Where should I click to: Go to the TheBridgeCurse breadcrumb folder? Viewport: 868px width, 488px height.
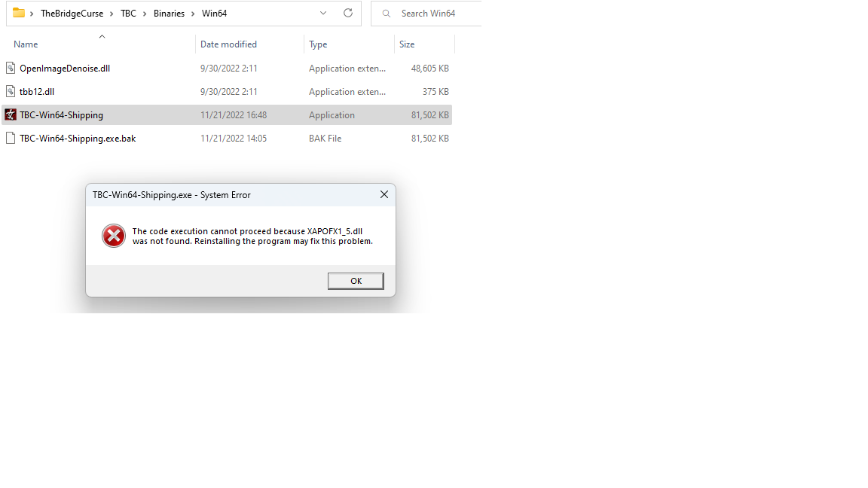click(72, 14)
